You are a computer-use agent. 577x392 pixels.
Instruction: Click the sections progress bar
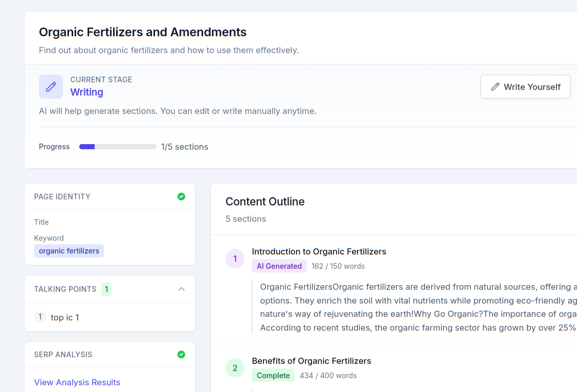pyautogui.click(x=118, y=147)
